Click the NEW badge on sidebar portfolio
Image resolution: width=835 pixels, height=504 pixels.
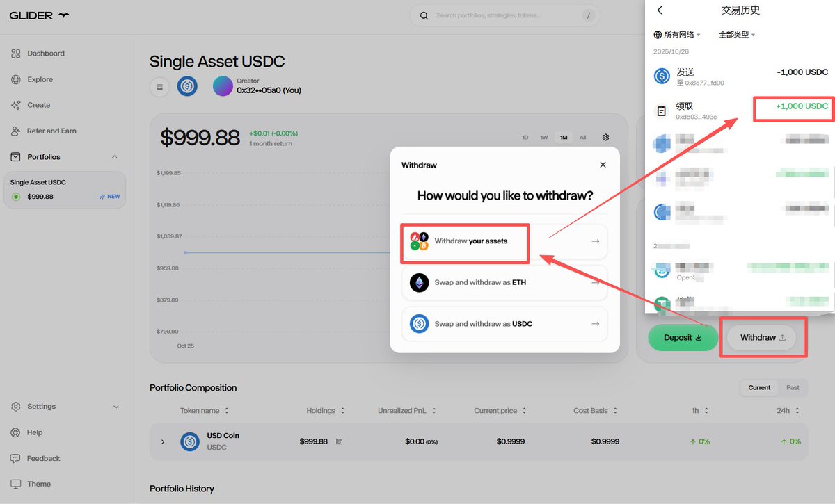[109, 197]
